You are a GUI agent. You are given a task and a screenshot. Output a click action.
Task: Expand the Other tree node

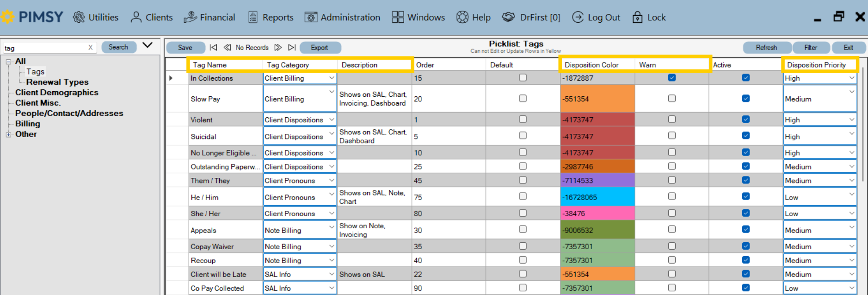(8, 134)
